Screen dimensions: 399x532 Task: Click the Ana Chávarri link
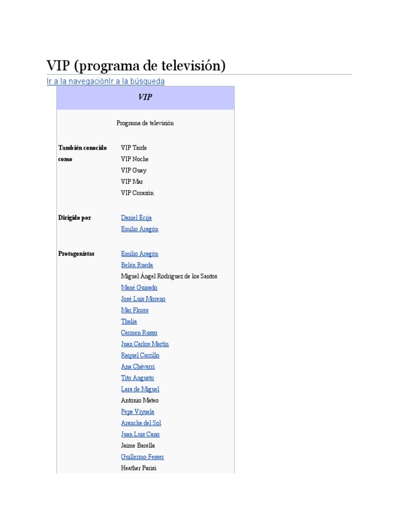(138, 366)
